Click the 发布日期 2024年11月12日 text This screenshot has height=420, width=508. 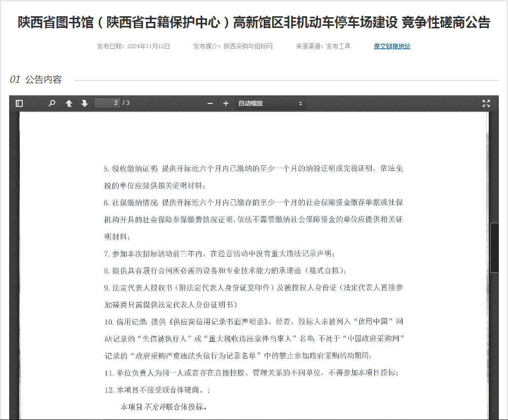133,46
